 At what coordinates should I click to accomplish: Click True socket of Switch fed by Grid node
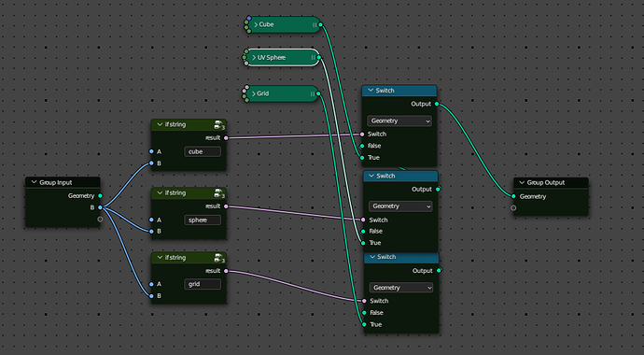pyautogui.click(x=364, y=324)
